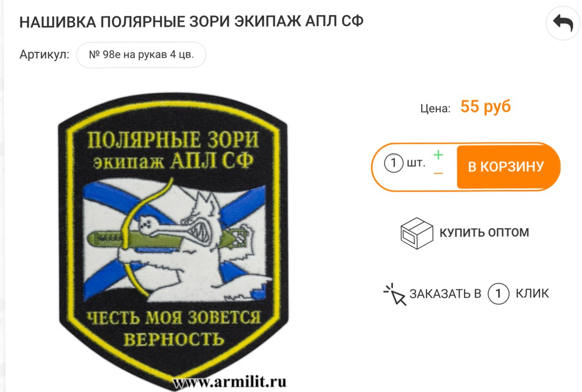Select the quantity field showing 1
This screenshot has height=392, width=582.
point(393,163)
